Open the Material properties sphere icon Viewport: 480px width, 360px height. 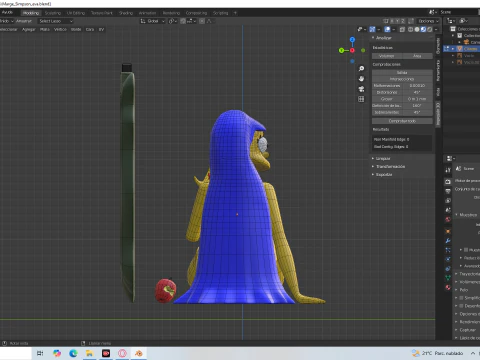pyautogui.click(x=448, y=287)
